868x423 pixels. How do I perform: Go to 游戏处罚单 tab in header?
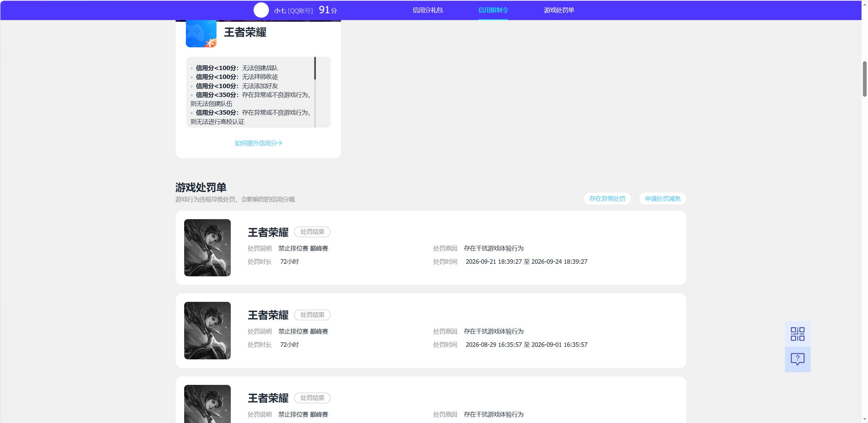click(x=559, y=10)
